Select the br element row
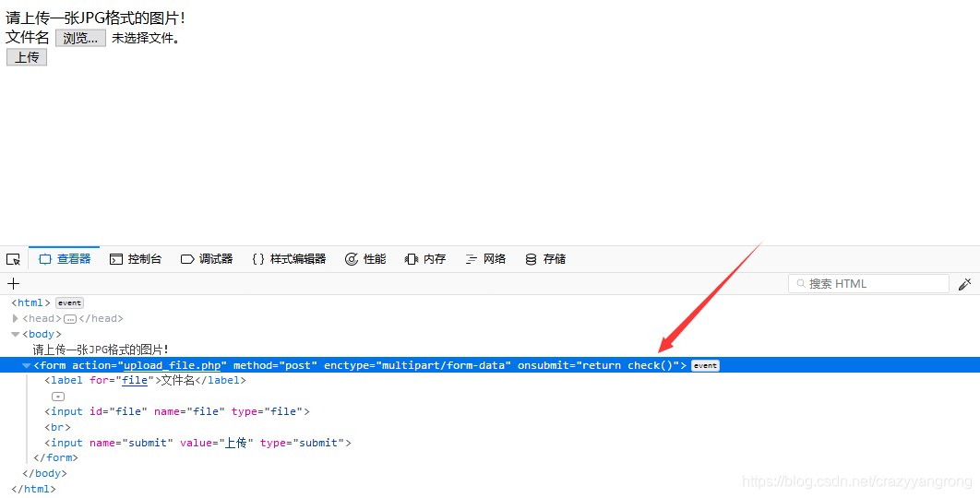The image size is (980, 498). point(57,427)
